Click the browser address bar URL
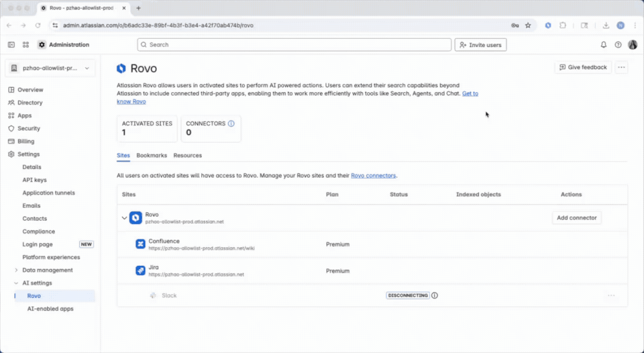The width and height of the screenshot is (644, 353). (x=158, y=25)
